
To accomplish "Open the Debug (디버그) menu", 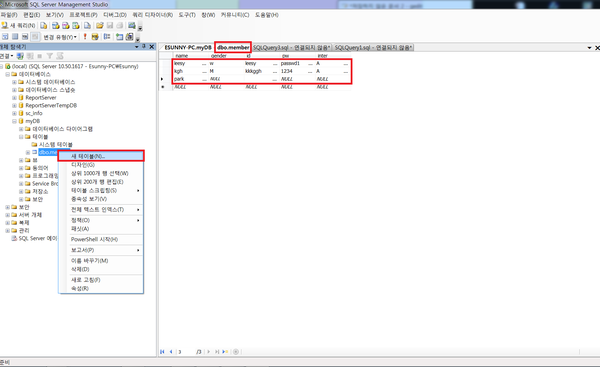I will point(115,15).
